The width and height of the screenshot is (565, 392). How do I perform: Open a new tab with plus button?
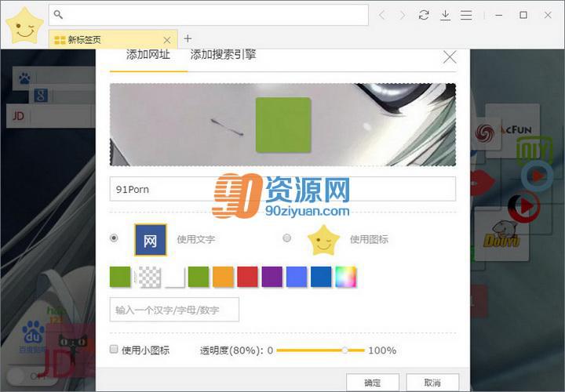[188, 38]
